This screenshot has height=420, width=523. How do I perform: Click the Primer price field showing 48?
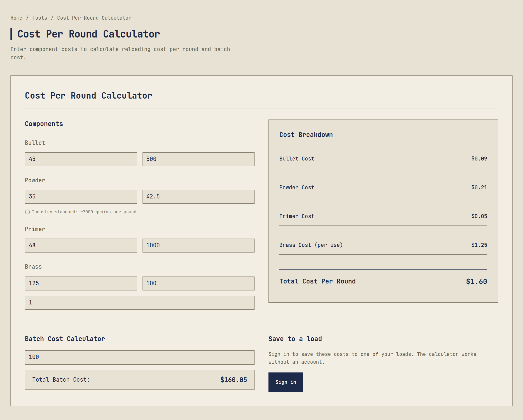tap(81, 246)
